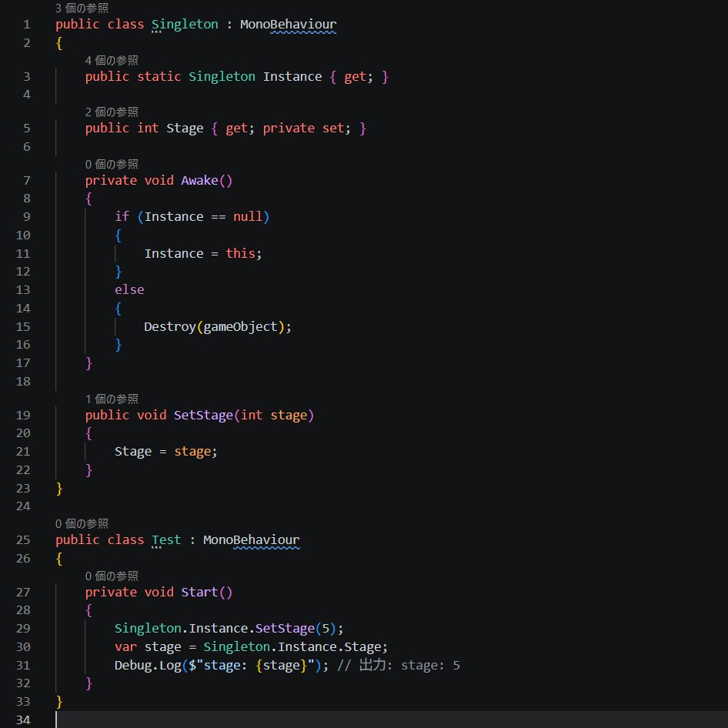Open the "2 個の参照" references link
This screenshot has height=728, width=728.
click(x=112, y=112)
